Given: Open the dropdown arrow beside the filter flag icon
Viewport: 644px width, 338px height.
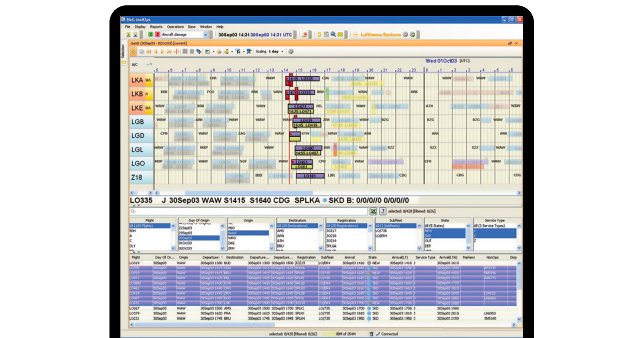Looking at the screenshot, I should tap(244, 52).
